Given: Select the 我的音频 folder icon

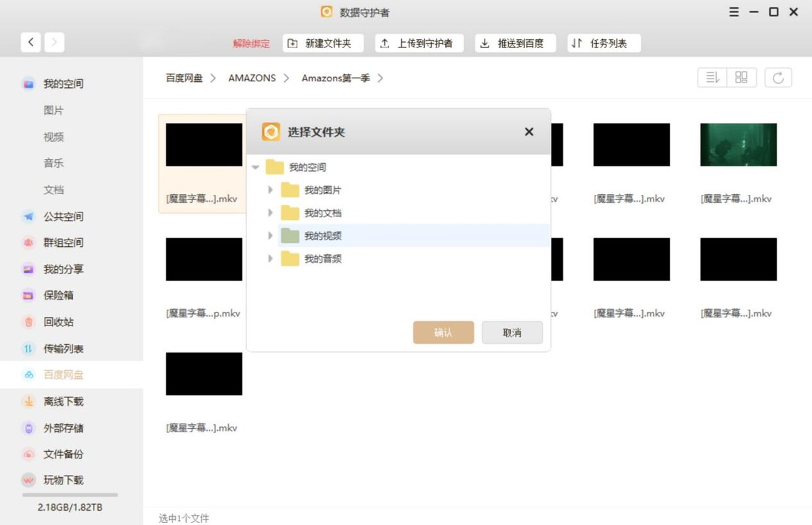Looking at the screenshot, I should pos(290,258).
